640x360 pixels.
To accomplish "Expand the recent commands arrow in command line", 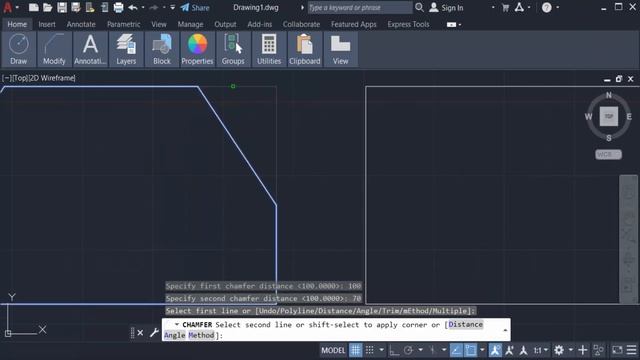I will pos(177,324).
